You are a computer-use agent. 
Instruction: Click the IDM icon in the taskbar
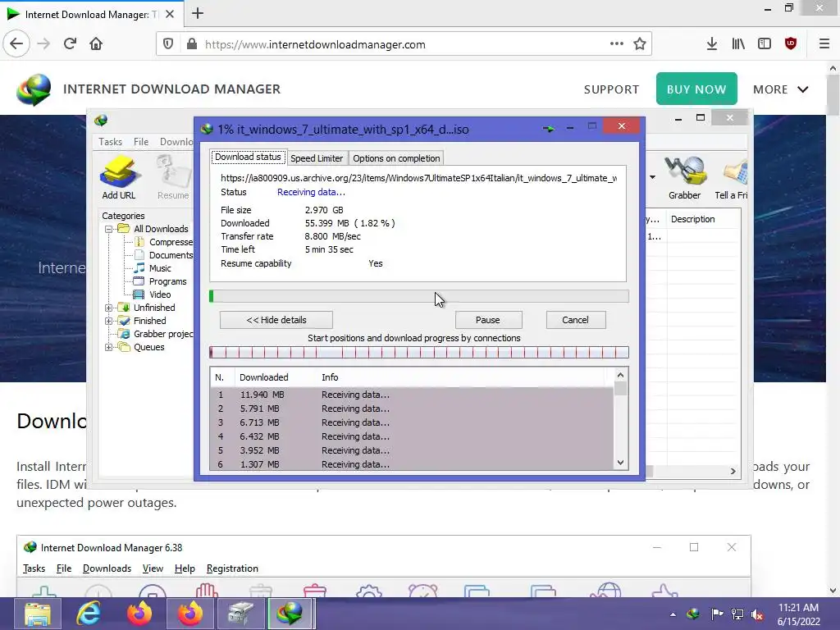(290, 614)
